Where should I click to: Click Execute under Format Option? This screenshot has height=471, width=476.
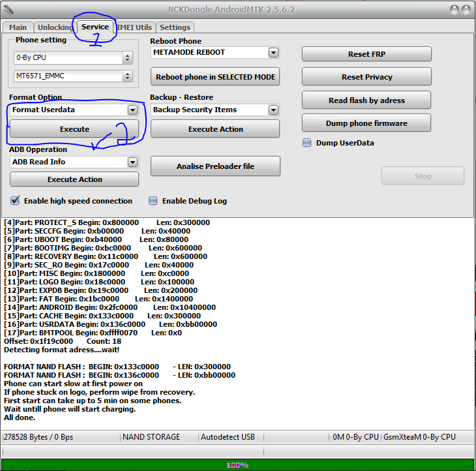pos(74,129)
